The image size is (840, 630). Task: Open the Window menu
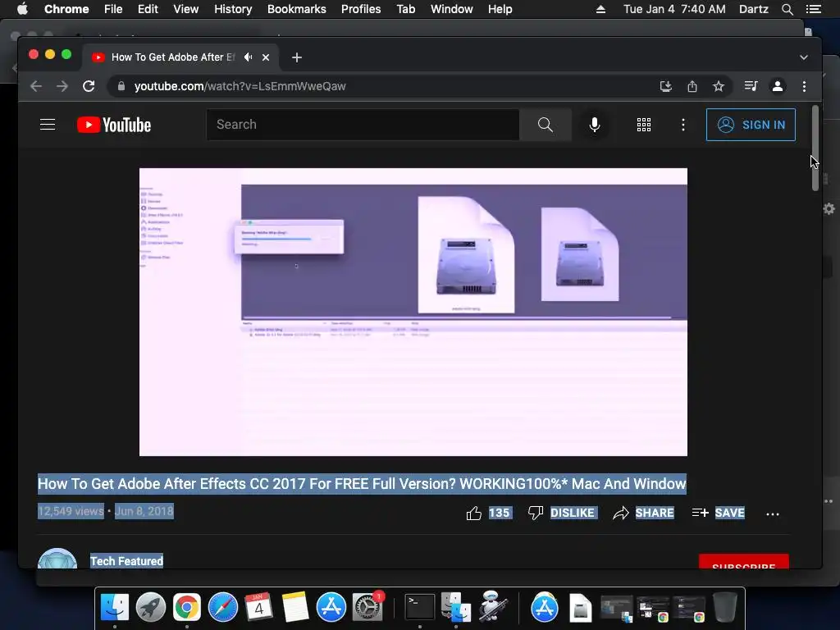[x=452, y=9]
